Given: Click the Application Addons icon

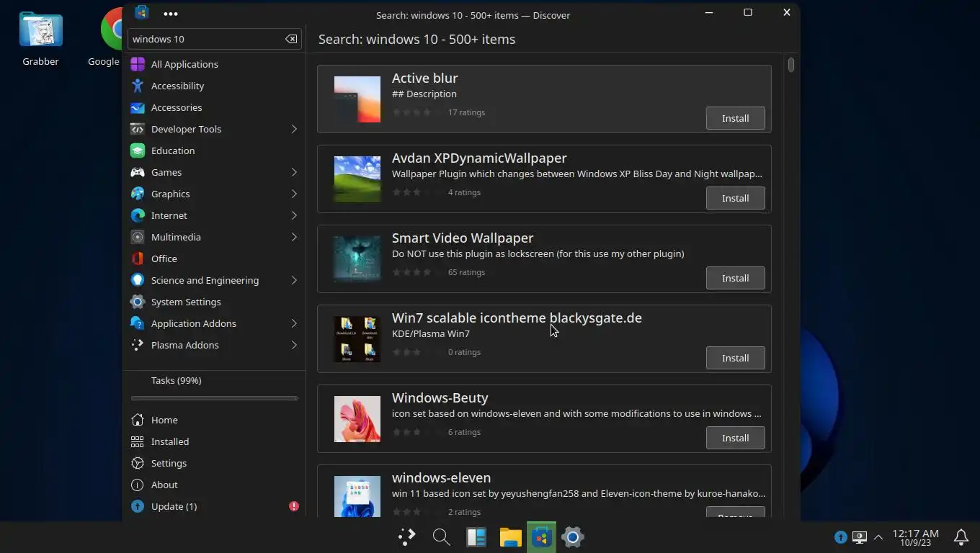Looking at the screenshot, I should 138,323.
